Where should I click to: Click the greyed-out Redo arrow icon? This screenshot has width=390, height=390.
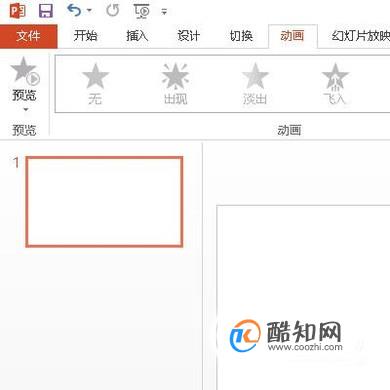(112, 10)
